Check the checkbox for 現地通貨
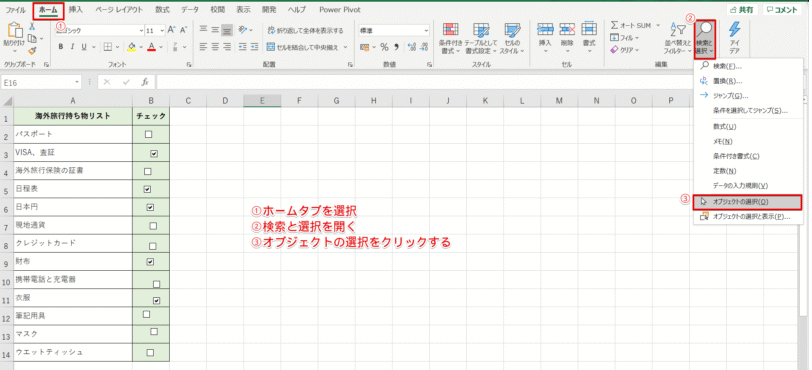The width and height of the screenshot is (812, 370). [153, 226]
